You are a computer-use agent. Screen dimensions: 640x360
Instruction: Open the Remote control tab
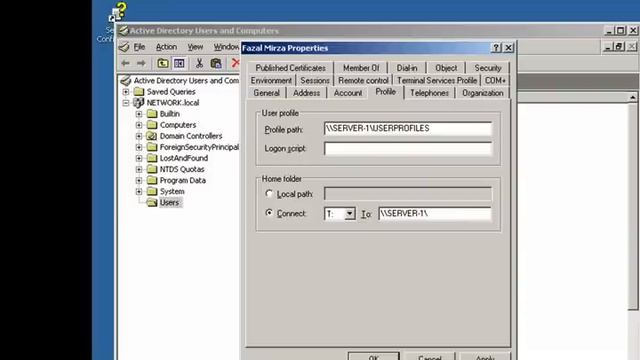(x=363, y=80)
